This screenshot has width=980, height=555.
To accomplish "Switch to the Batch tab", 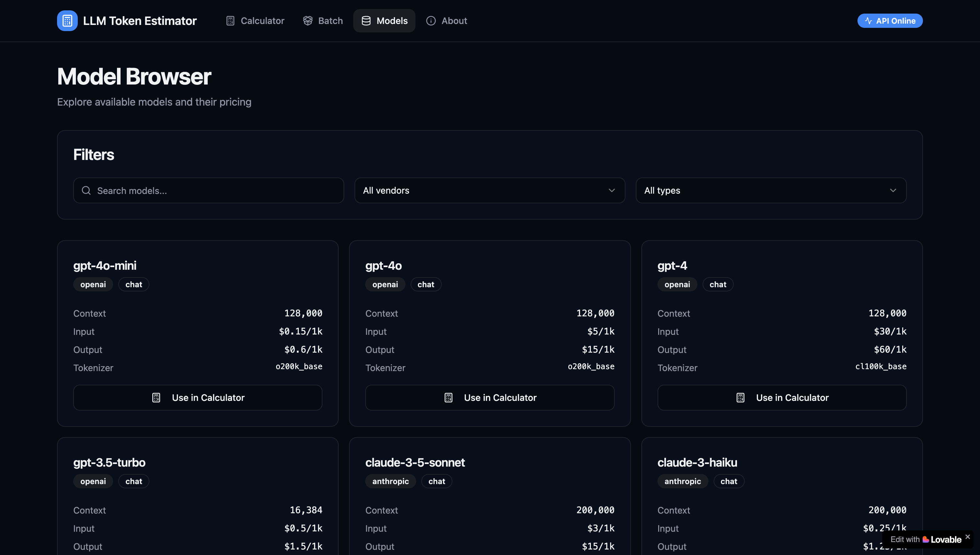I will pyautogui.click(x=323, y=21).
